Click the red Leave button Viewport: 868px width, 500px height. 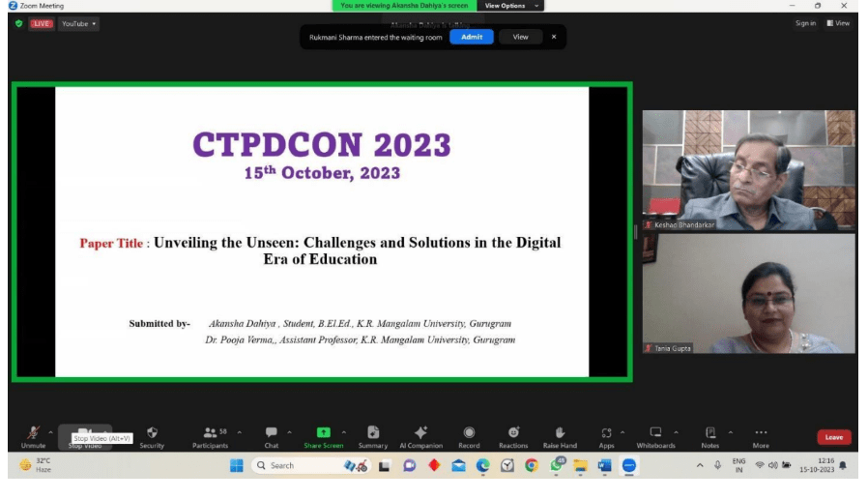pos(833,437)
